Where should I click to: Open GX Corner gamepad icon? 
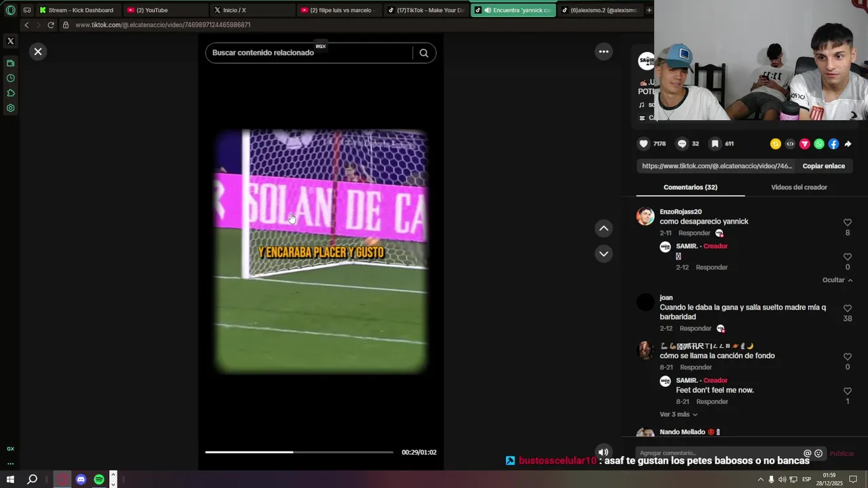click(x=27, y=10)
